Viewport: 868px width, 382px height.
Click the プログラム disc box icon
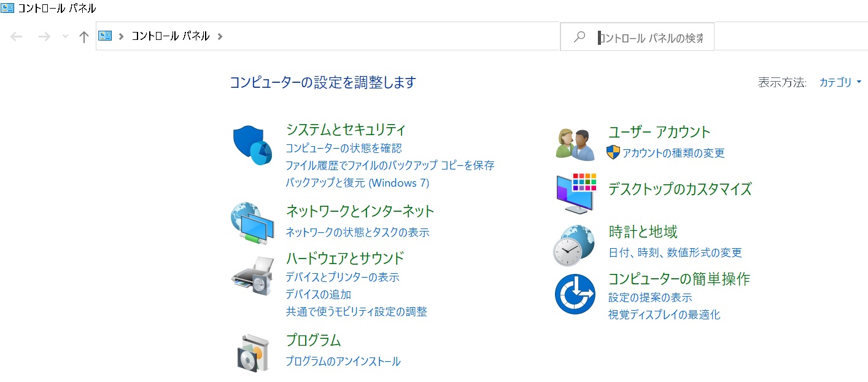tap(254, 353)
